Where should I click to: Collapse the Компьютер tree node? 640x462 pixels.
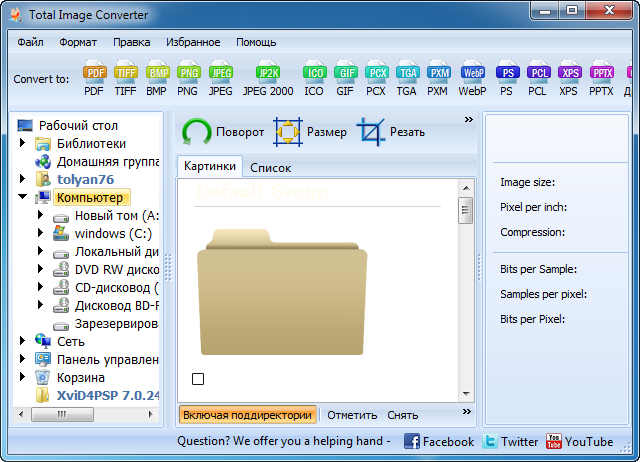23,198
